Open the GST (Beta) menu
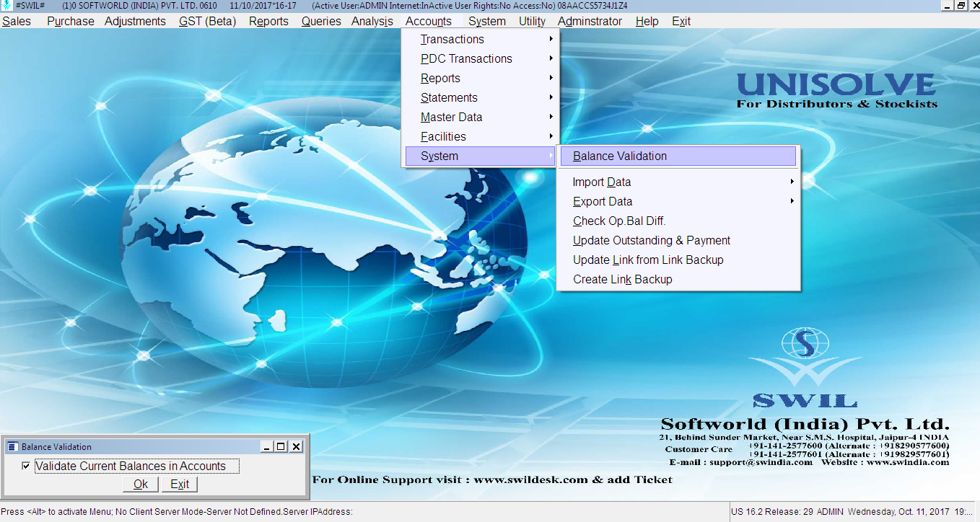 coord(208,22)
